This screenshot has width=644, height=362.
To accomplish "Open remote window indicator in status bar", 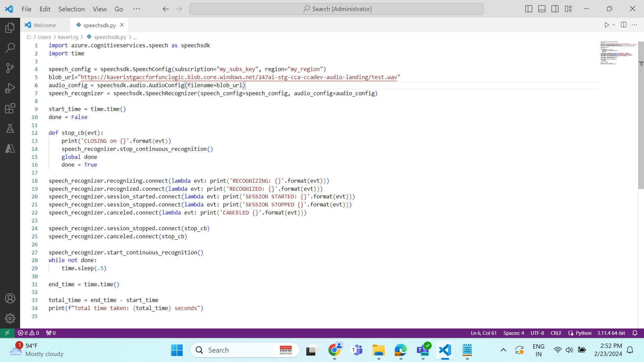I will pos(7,333).
